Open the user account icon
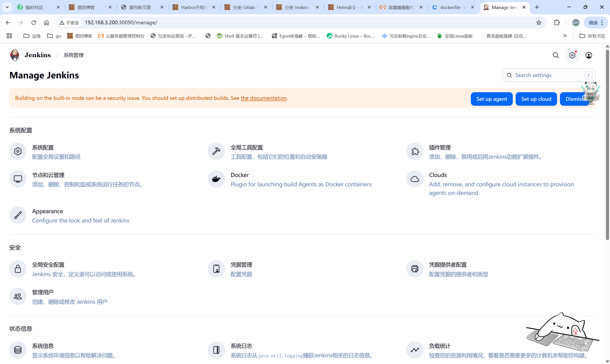 click(x=588, y=56)
